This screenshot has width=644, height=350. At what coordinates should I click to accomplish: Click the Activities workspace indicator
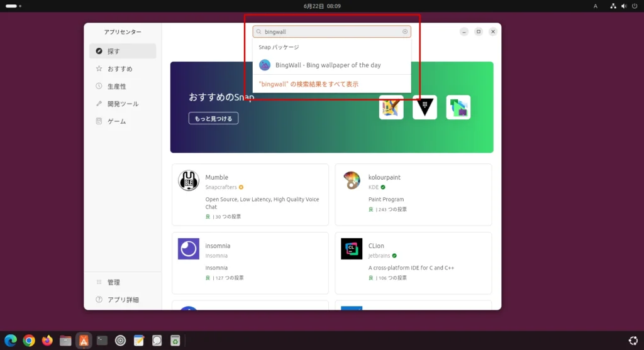tap(13, 6)
